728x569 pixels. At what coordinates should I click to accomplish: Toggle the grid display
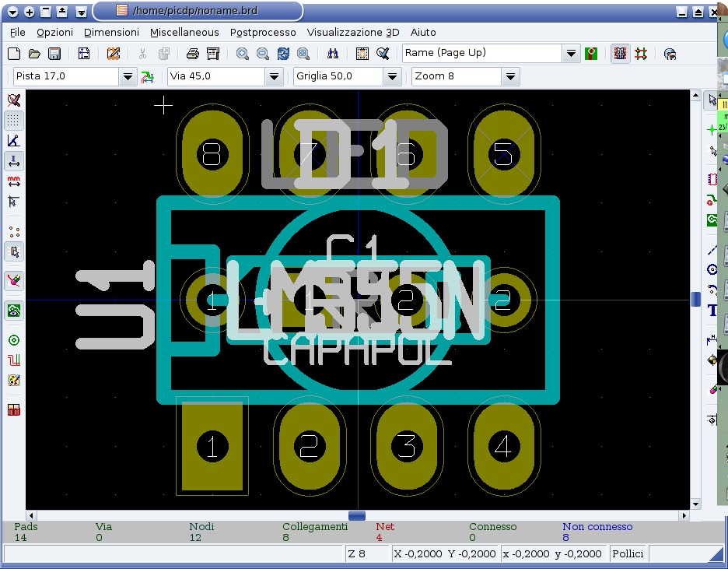14,121
